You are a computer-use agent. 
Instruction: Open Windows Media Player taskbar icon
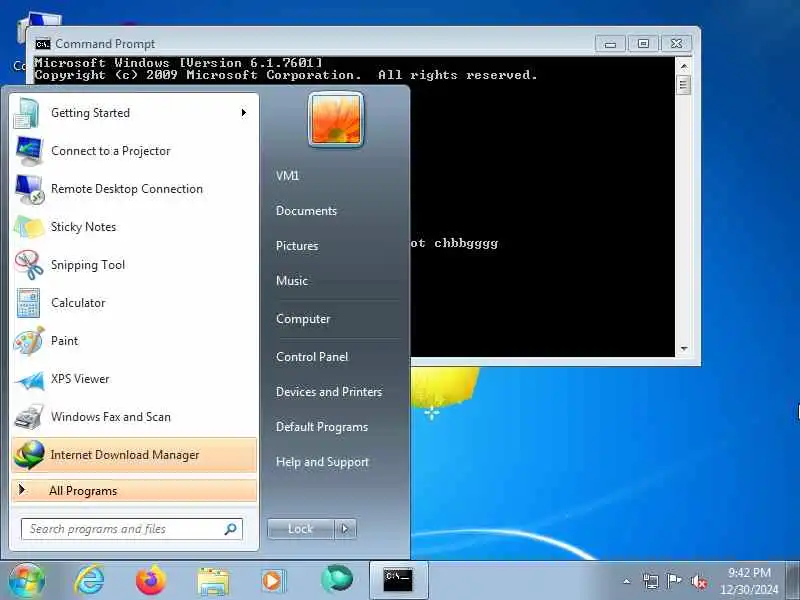[x=272, y=581]
